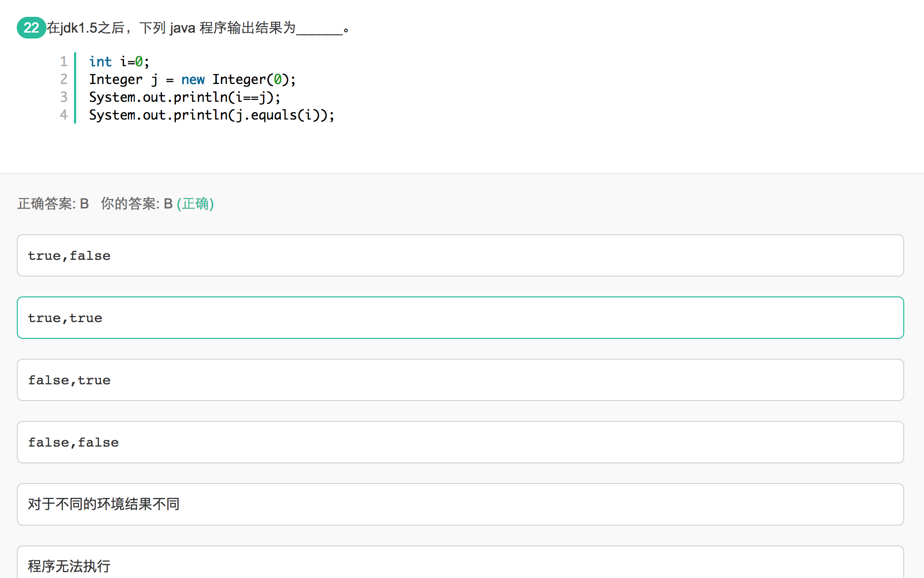The height and width of the screenshot is (578, 924).
Task: Choose the option "程序无法执行"
Action: click(x=460, y=565)
